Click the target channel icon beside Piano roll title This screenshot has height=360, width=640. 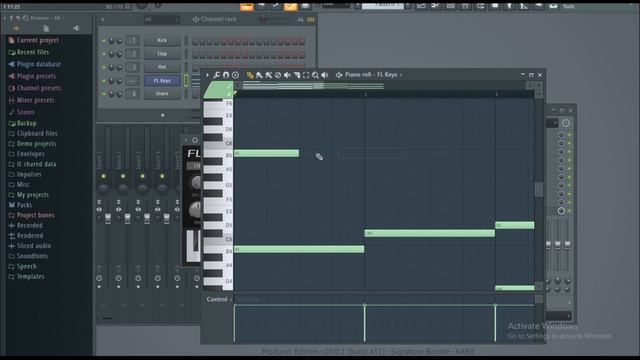pos(339,75)
